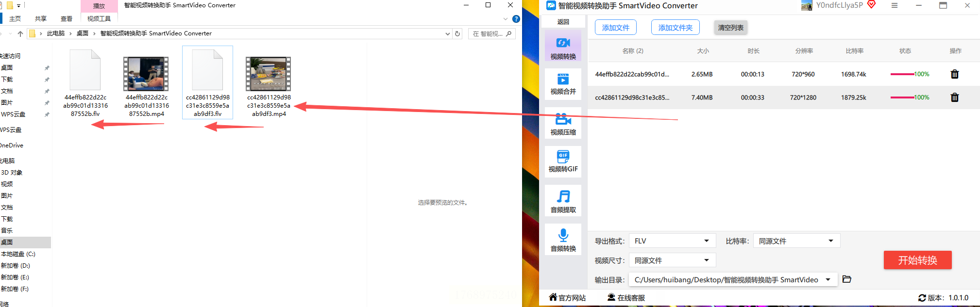Click the 开始转换 start conversion button

coord(917,260)
